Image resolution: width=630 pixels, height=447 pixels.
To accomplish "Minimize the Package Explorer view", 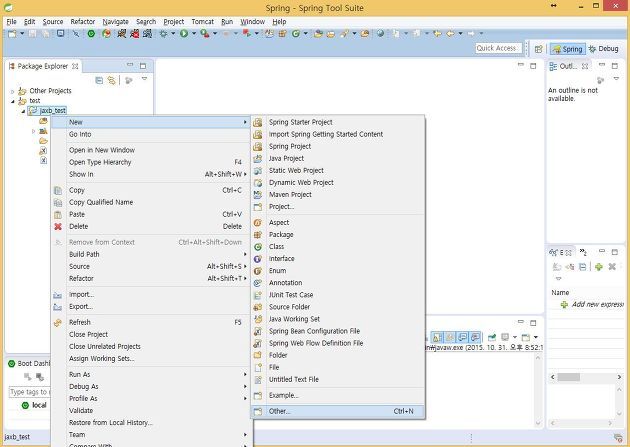I will (130, 65).
